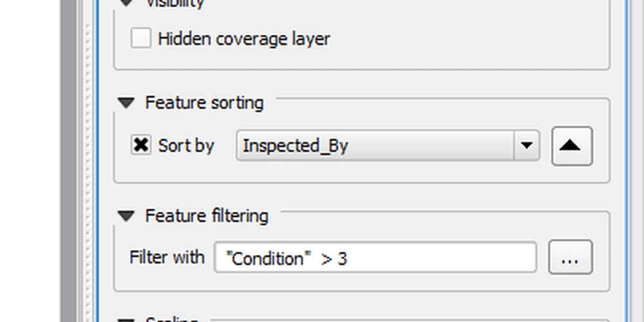Screen dimensions: 644x322
Task: Open expression builder via the ellipsis button
Action: pos(571,257)
